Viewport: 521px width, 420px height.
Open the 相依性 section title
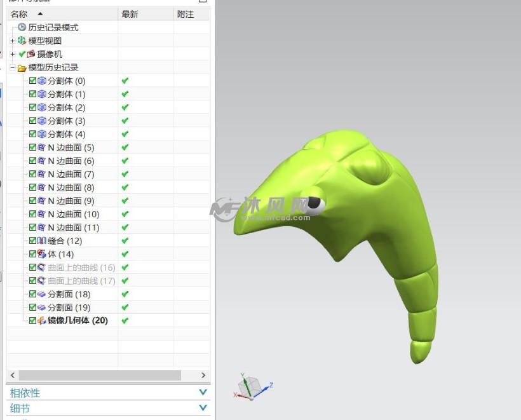tap(25, 393)
